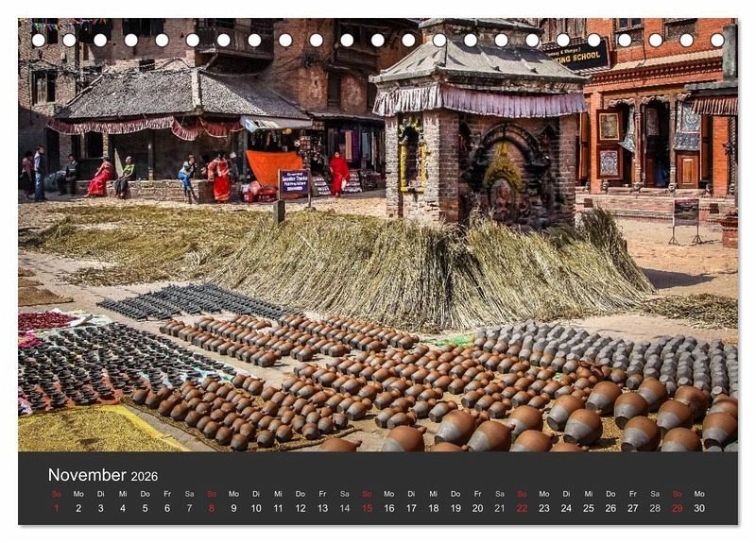
Task: Click date 11 in the calendar strip
Action: [x=278, y=508]
